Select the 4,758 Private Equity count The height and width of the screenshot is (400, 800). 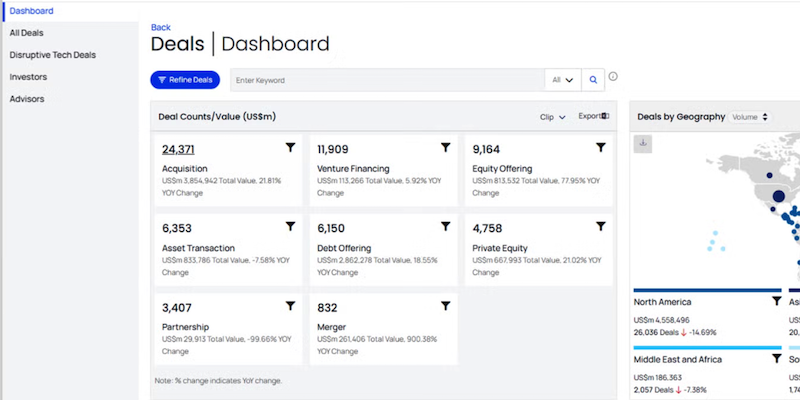pyautogui.click(x=487, y=228)
